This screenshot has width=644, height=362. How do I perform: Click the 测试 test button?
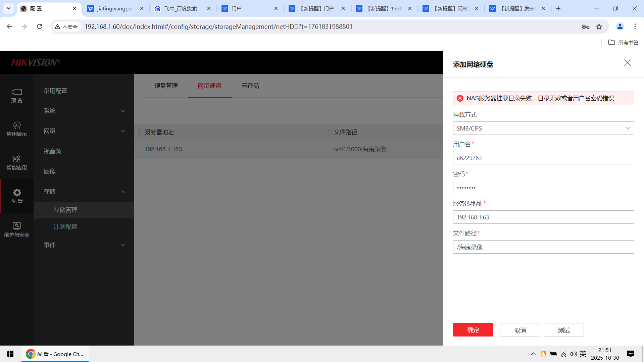[x=563, y=330]
